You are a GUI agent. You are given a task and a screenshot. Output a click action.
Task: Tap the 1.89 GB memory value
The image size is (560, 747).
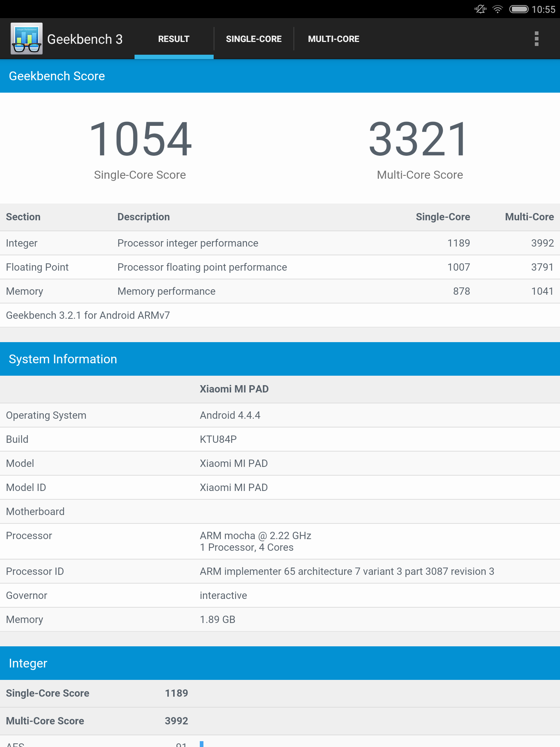[x=218, y=619]
